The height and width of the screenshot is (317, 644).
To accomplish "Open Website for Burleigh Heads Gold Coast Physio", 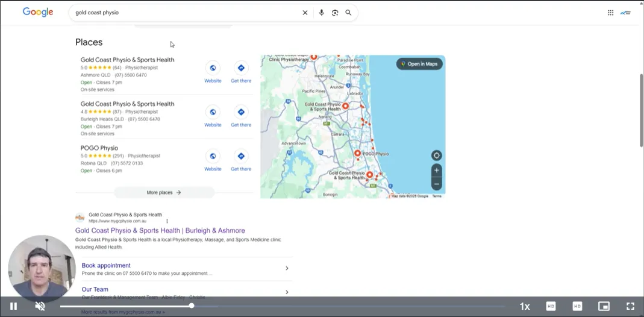I will [213, 116].
